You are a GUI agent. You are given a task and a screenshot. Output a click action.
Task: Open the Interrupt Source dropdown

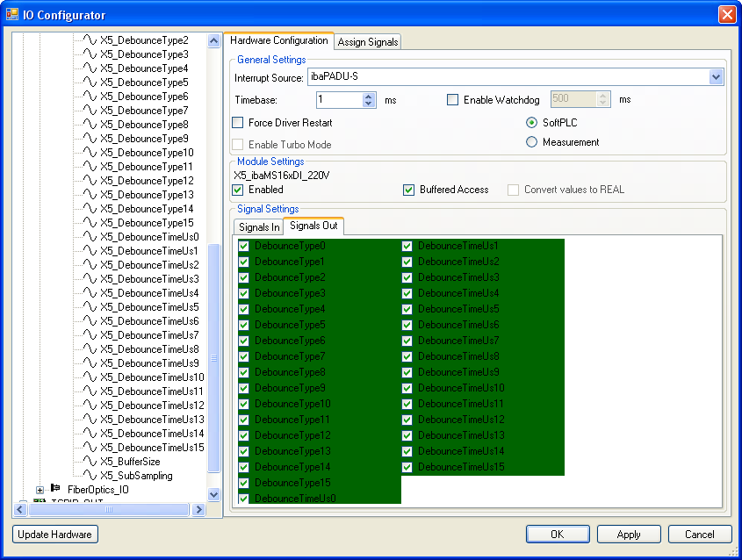[716, 78]
